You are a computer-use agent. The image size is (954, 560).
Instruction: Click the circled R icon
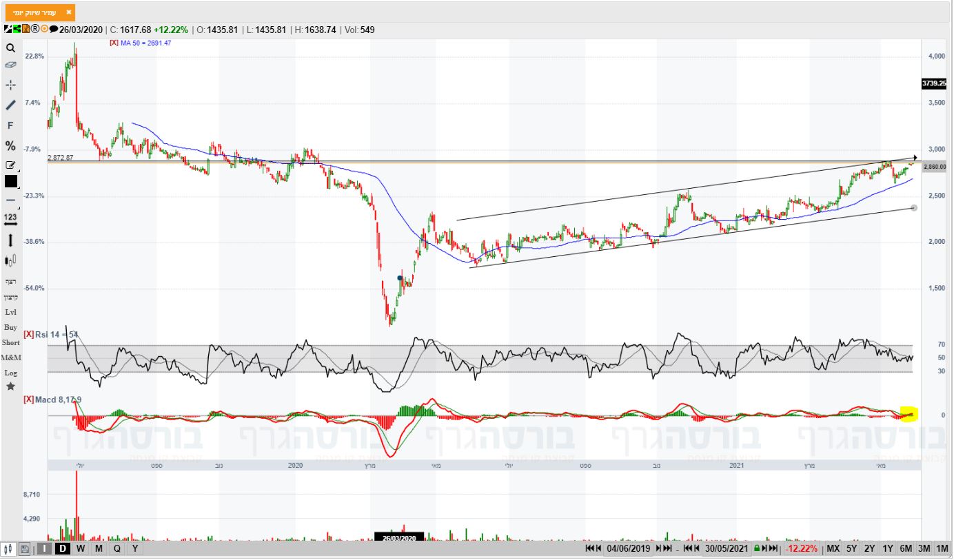pos(34,29)
